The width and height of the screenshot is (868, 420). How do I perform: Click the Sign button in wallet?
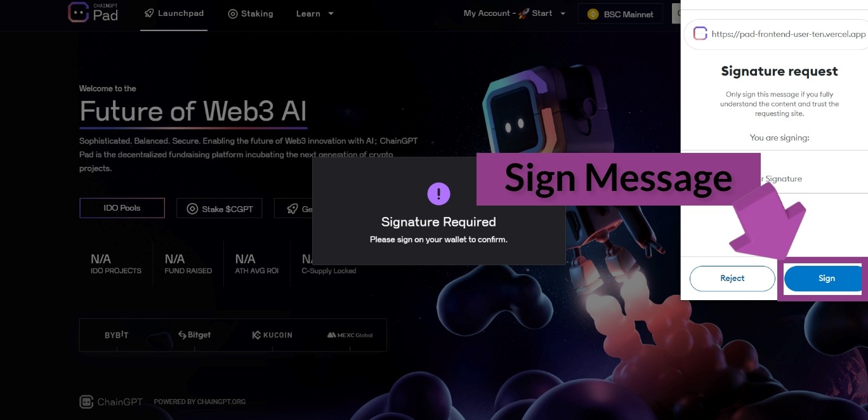(x=823, y=279)
